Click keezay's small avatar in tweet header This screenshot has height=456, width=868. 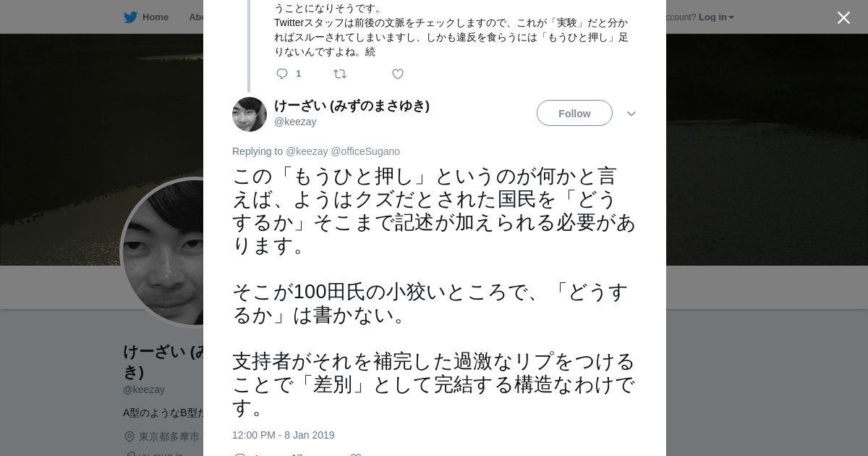coord(250,114)
